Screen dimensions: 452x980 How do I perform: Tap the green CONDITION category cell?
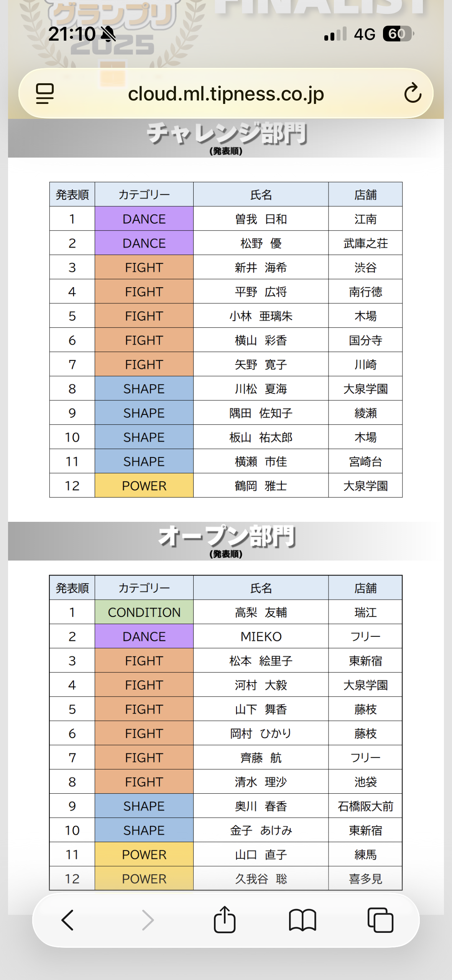(144, 612)
